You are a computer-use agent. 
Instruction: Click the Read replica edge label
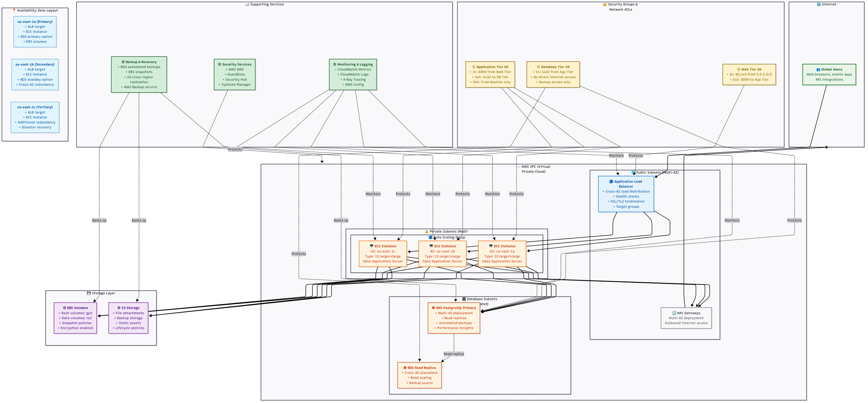pos(453,354)
